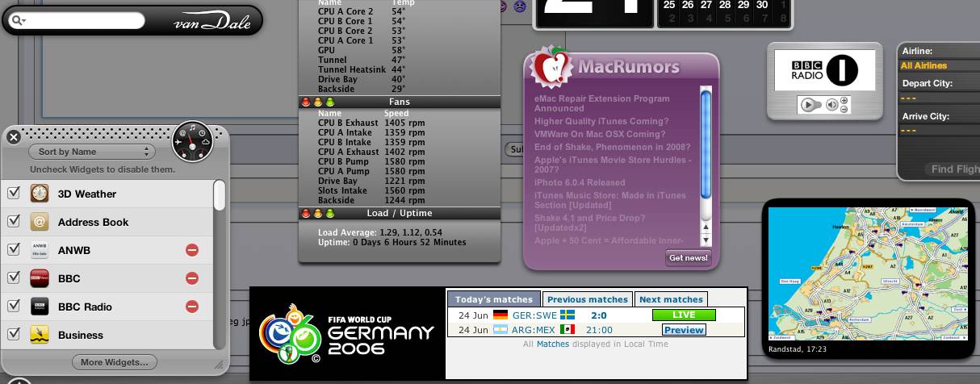980x384 pixels.
Task: Open headline 'Higher Quality iTunes Coming?'
Action: pyautogui.click(x=602, y=122)
